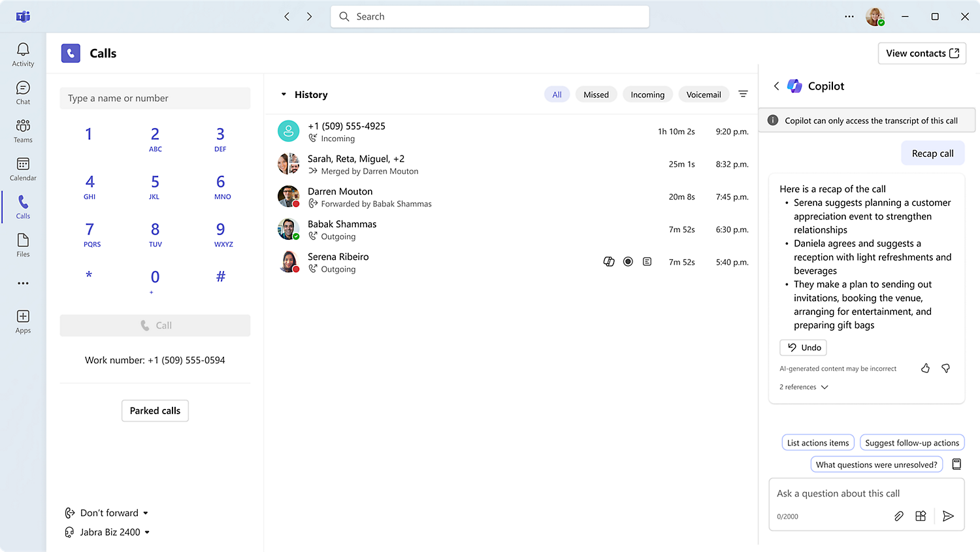980x552 pixels.
Task: Give thumbs down to the recap
Action: pyautogui.click(x=945, y=368)
